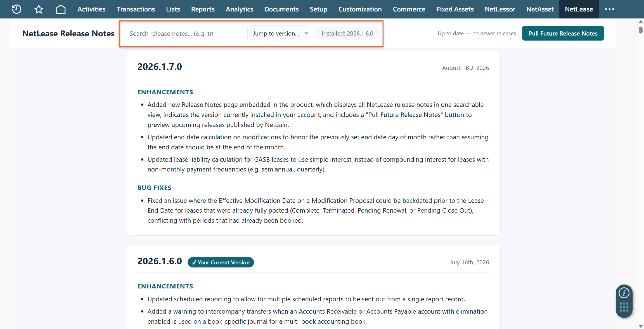The height and width of the screenshot is (329, 644).
Task: Open the Customization menu
Action: coord(360,9)
